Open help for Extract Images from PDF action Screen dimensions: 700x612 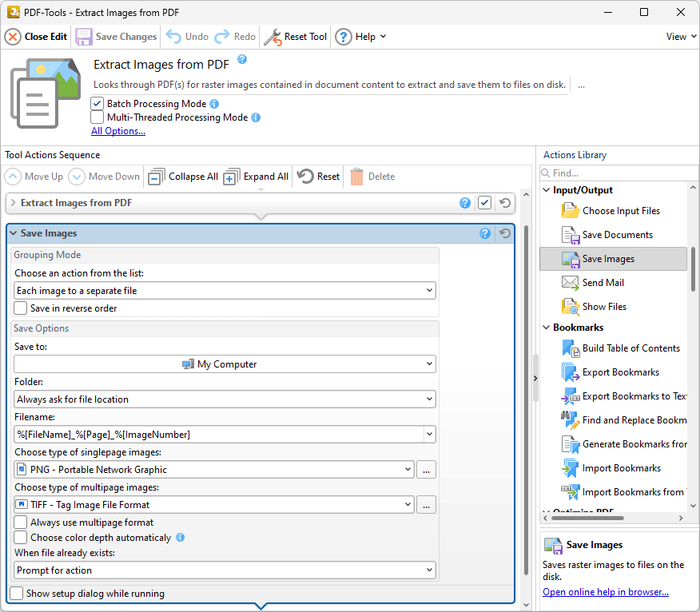(x=465, y=203)
